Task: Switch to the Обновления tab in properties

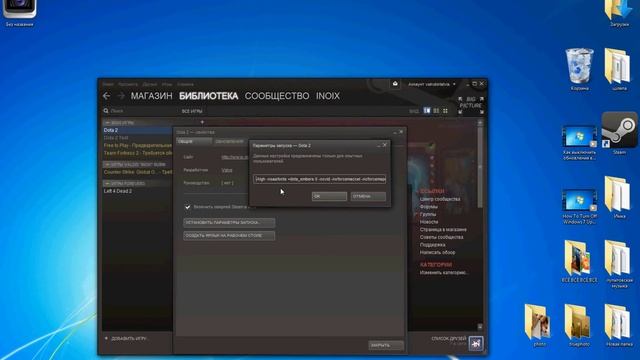Action: pyautogui.click(x=229, y=141)
